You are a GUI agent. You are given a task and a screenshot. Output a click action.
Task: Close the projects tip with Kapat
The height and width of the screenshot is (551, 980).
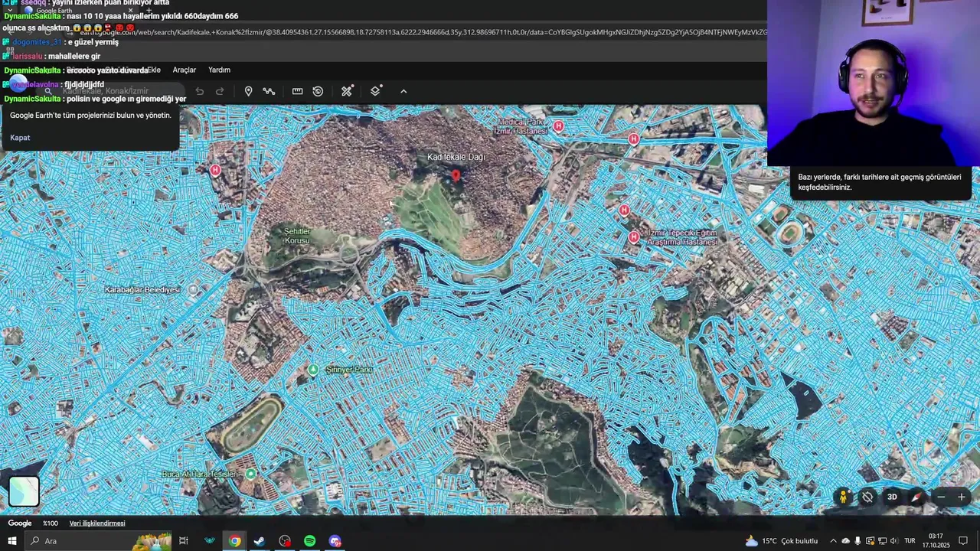click(20, 138)
